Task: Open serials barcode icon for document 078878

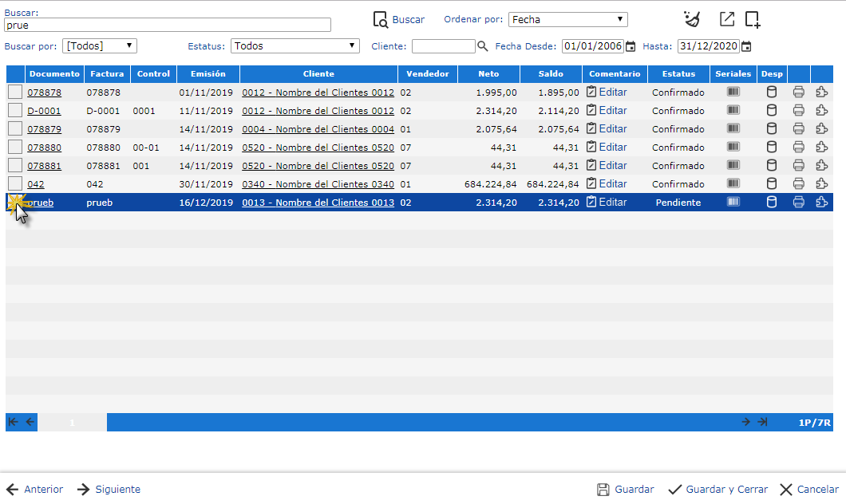Action: click(733, 92)
